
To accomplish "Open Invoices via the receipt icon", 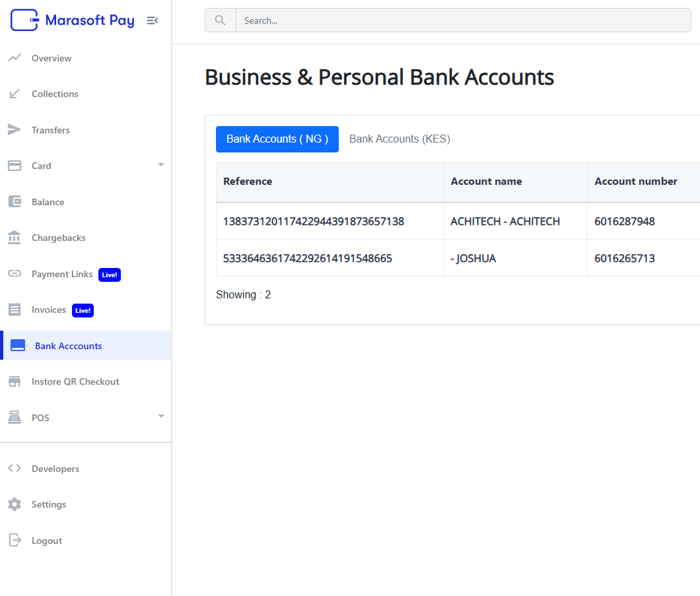I will [x=15, y=310].
